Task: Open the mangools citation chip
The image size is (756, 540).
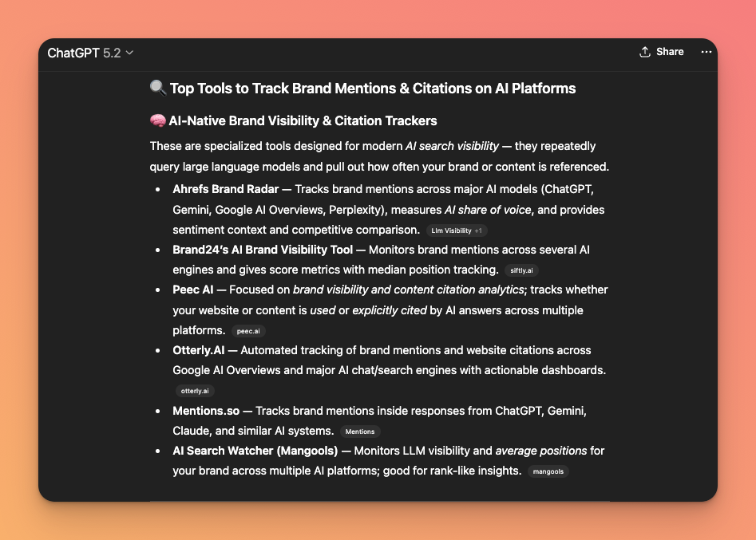Action: [x=548, y=471]
